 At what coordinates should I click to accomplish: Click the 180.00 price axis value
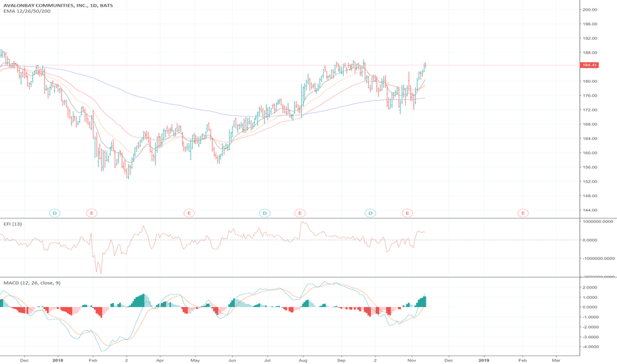590,81
